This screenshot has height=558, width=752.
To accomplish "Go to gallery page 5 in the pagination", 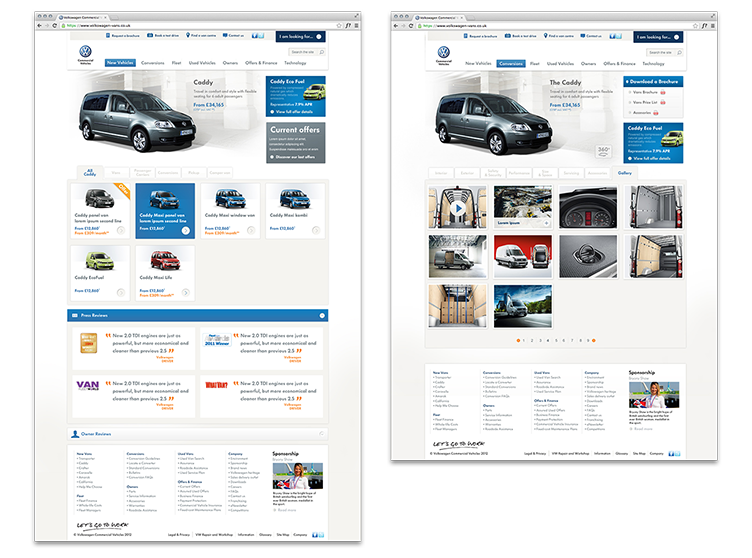I will 556,340.
